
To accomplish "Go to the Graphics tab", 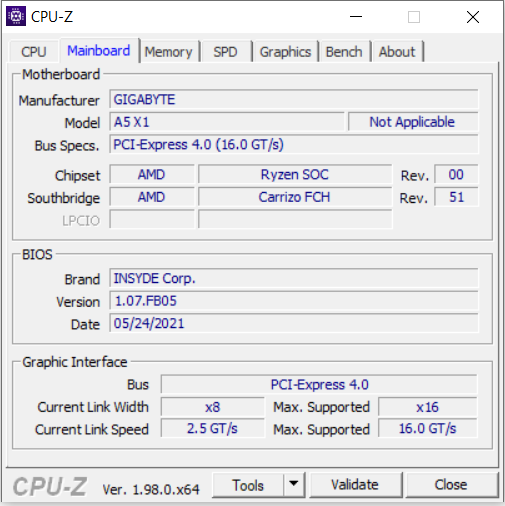I will tap(285, 52).
